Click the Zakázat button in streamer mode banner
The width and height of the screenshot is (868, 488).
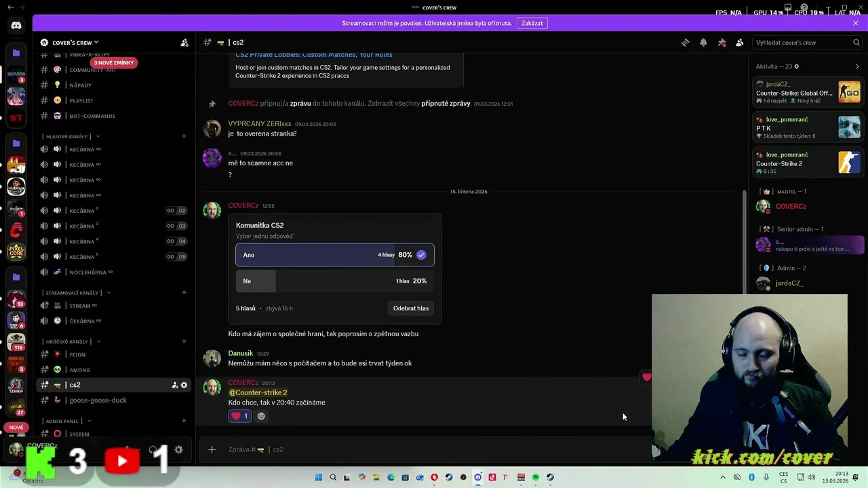click(x=532, y=23)
